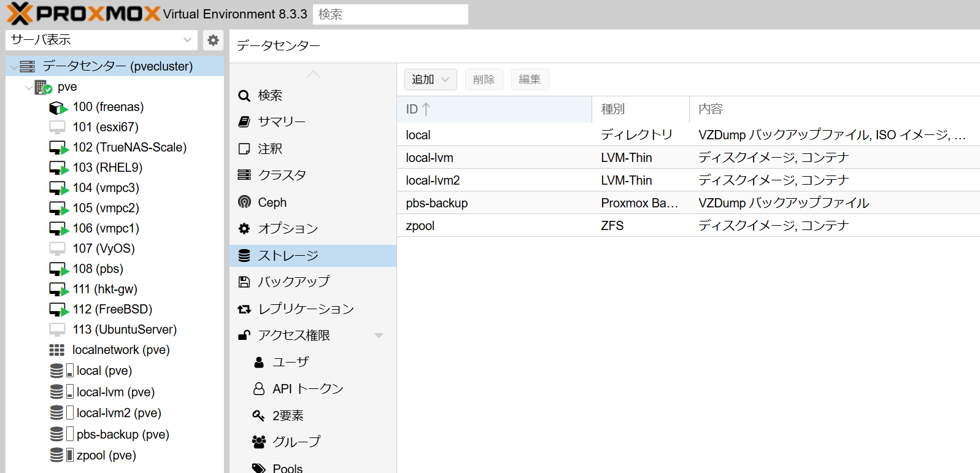
Task: Sort storage list by 内容 column
Action: (x=835, y=109)
